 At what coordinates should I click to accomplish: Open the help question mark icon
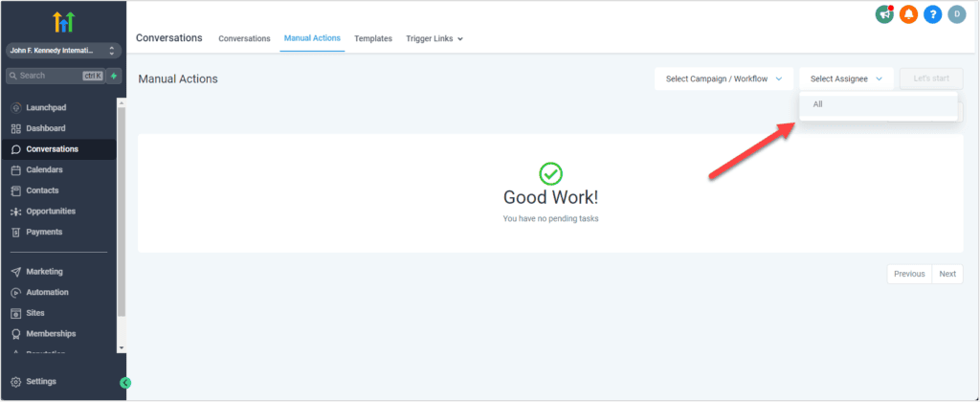pos(932,14)
